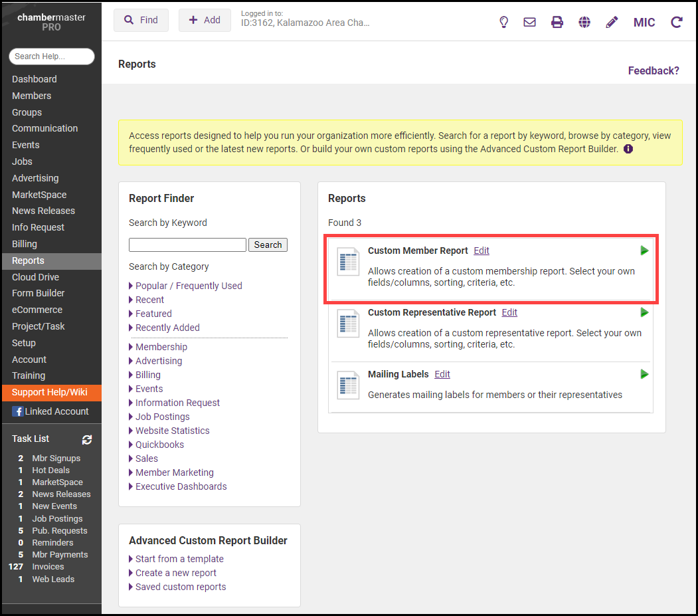The height and width of the screenshot is (616, 698).
Task: Expand Popular / Frequently Used category
Action: (x=188, y=286)
